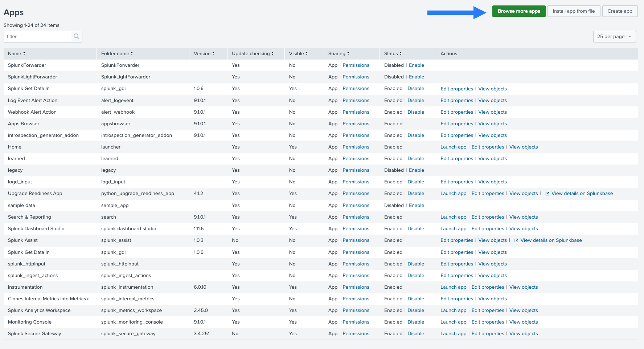Click Browse more apps button
The width and height of the screenshot is (644, 349).
518,11
